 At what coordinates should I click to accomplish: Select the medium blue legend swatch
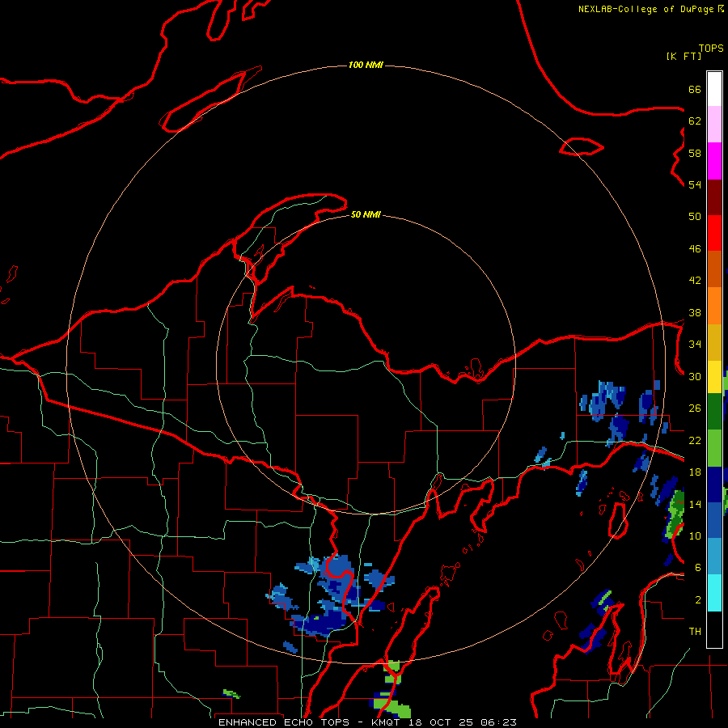coord(714,520)
